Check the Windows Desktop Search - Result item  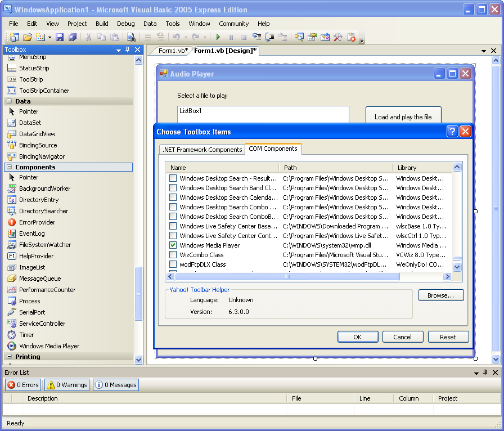(173, 178)
